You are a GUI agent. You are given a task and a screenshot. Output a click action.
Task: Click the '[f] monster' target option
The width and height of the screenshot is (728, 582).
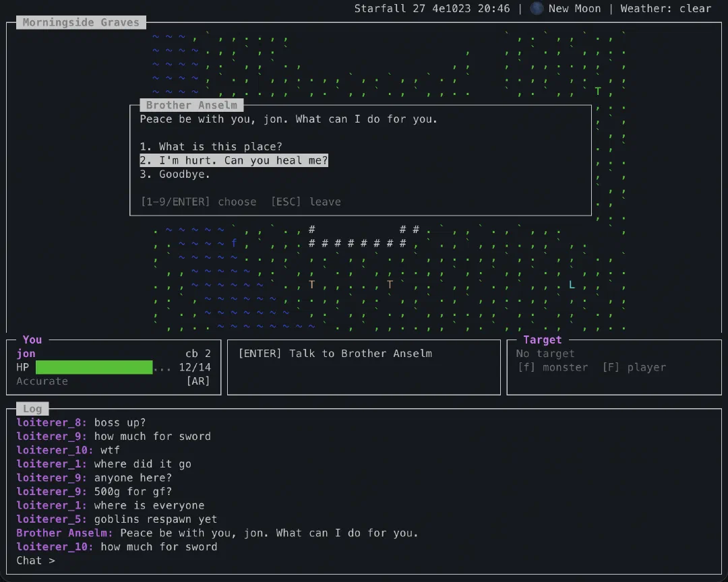552,368
